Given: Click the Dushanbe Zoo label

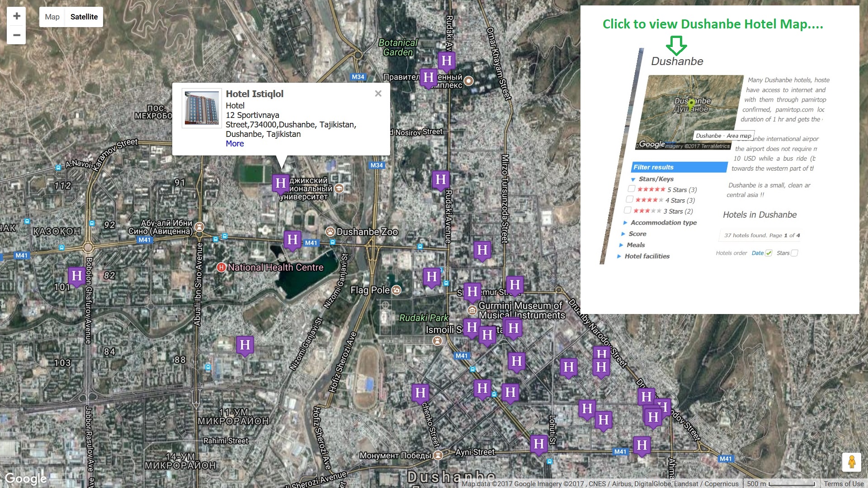Looking at the screenshot, I should (367, 232).
